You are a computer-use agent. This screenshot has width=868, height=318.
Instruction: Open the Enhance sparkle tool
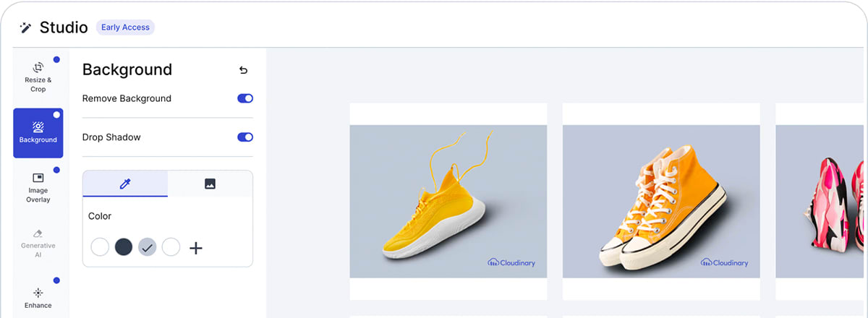pos(38,297)
